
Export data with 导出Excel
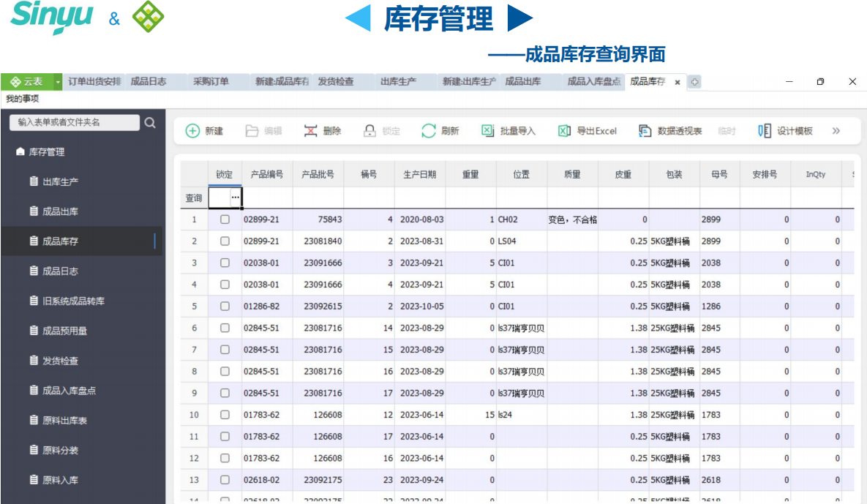(588, 131)
